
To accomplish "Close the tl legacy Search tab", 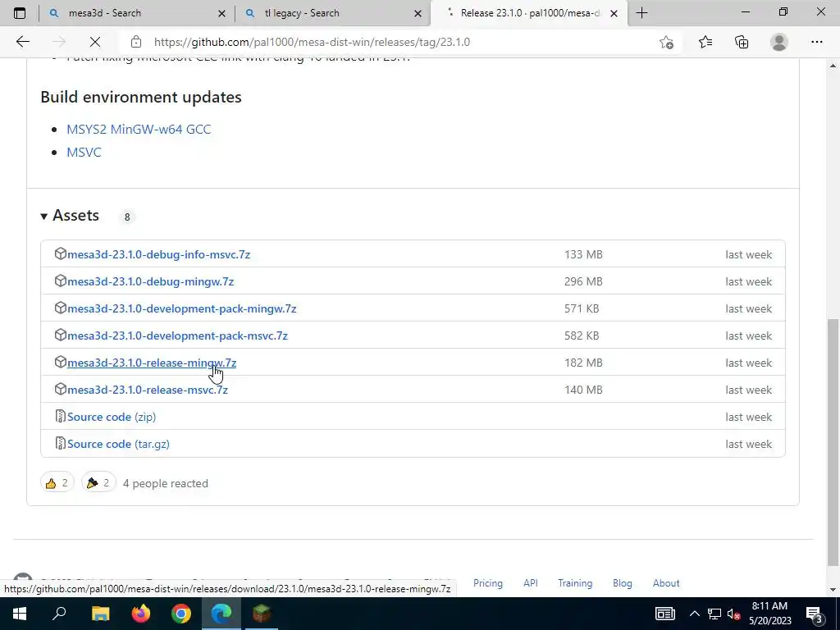I will (418, 13).
